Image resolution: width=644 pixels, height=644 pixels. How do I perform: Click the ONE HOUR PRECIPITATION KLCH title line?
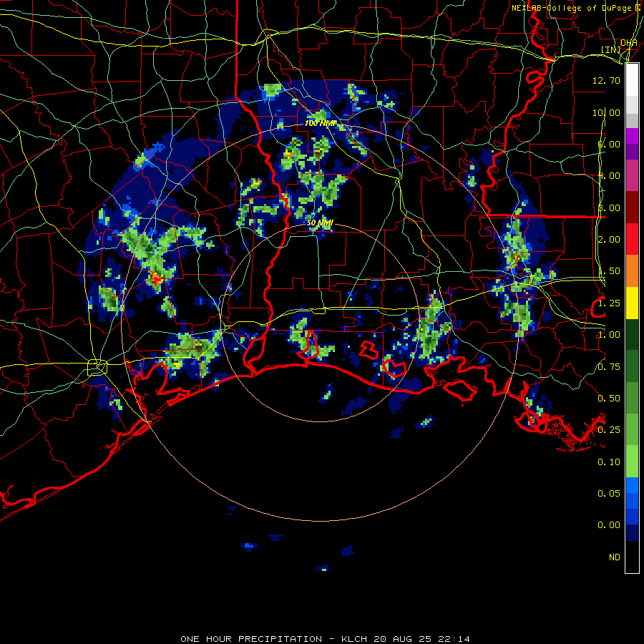point(326,639)
